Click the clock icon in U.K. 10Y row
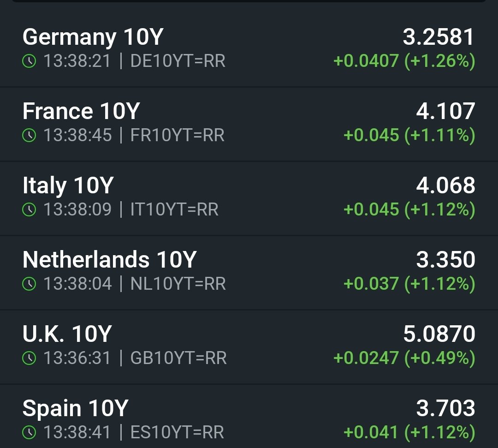 [x=29, y=358]
